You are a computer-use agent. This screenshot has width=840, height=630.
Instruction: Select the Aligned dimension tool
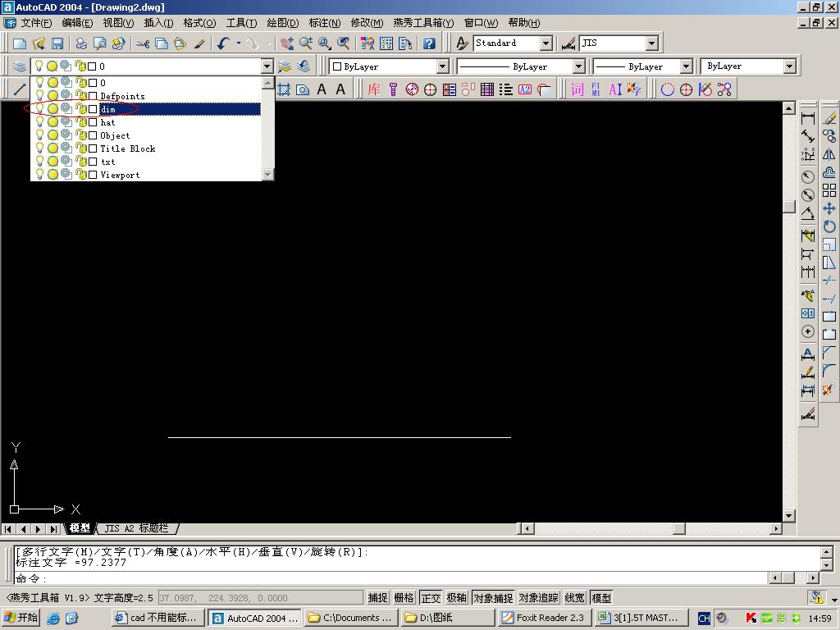point(808,137)
